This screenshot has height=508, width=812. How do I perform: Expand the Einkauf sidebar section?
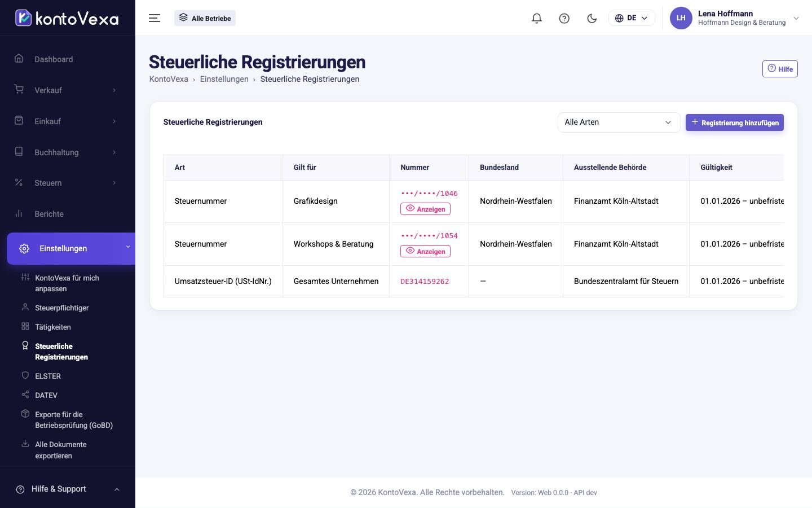coord(68,121)
